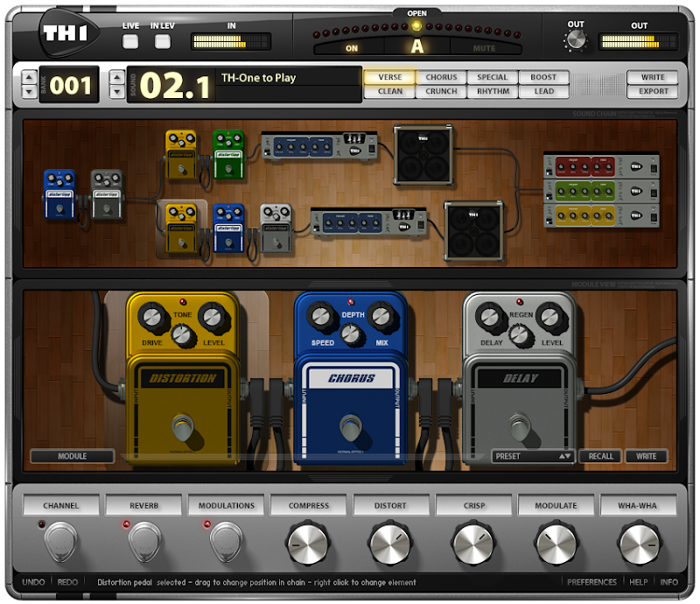This screenshot has height=604, width=700.
Task: Select the red rack effect unit
Action: (x=601, y=166)
